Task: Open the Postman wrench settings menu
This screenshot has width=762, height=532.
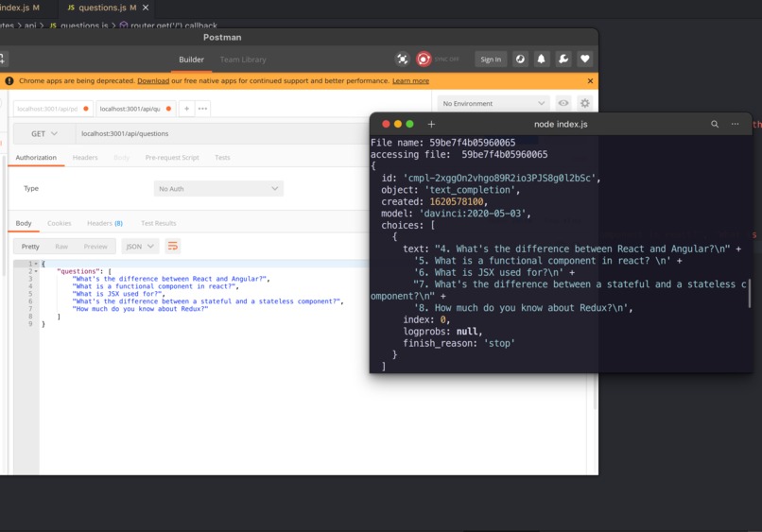Action: [x=563, y=60]
